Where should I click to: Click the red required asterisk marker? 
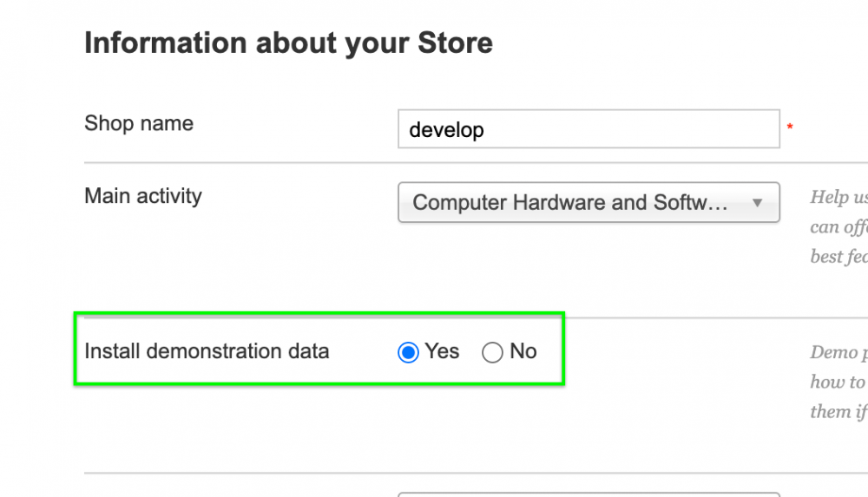(790, 128)
